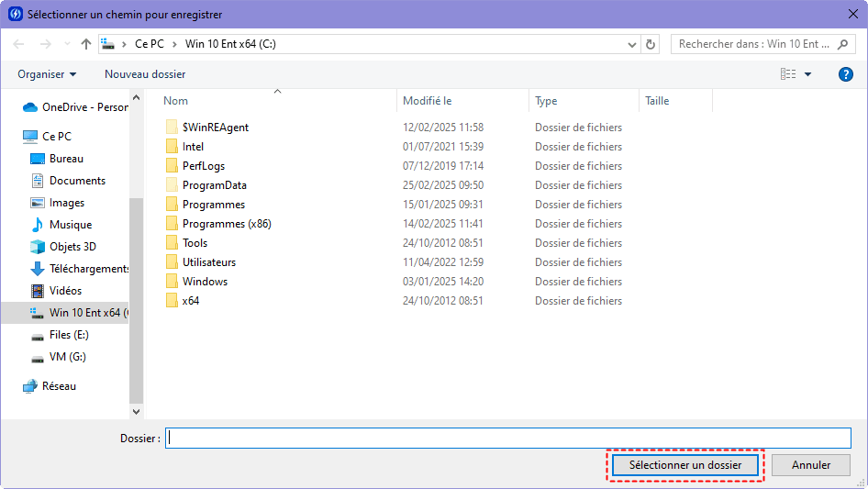Expand the address bar history dropdown
Image resolution: width=868 pixels, height=489 pixels.
631,44
